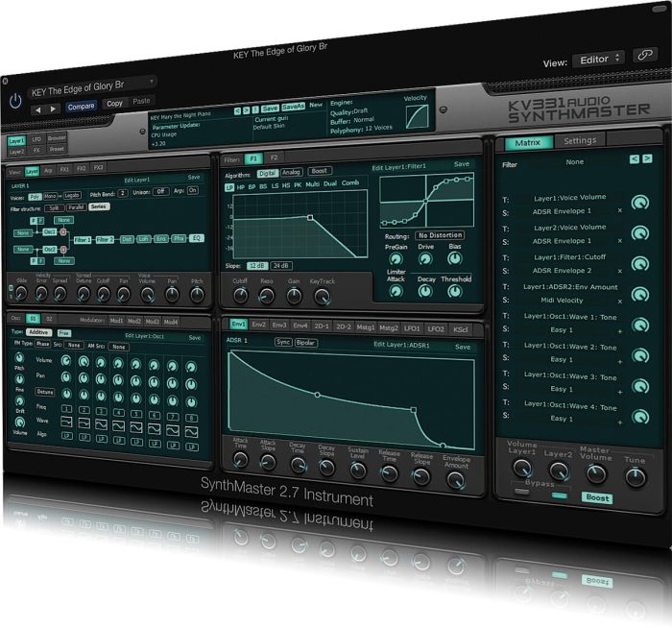Click the link icon next to View
This screenshot has width=672, height=628.
644,55
